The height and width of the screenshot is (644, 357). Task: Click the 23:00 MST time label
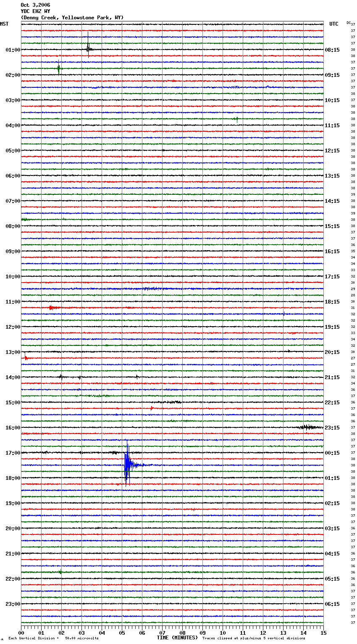[13, 604]
